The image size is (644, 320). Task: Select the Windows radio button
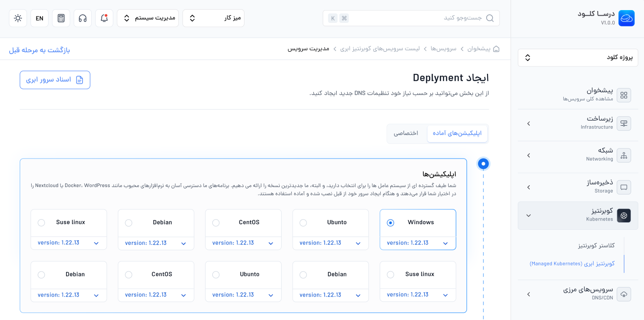390,223
